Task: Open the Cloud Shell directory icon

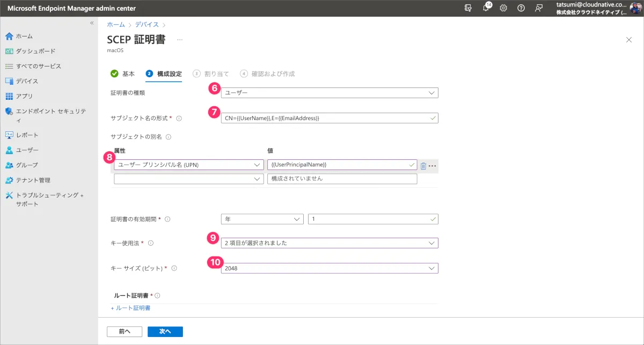Action: [x=469, y=8]
